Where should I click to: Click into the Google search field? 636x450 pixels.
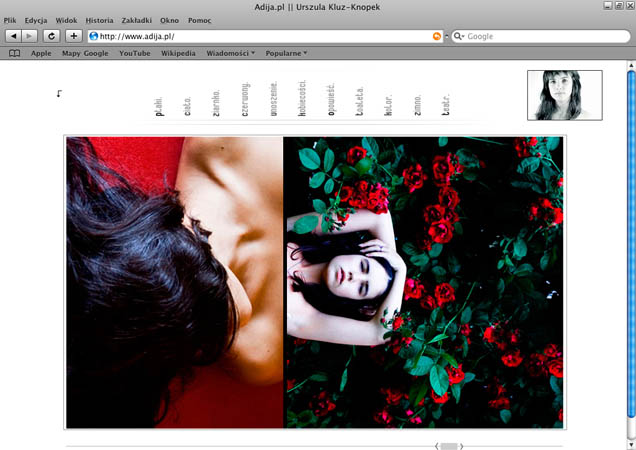[540, 36]
